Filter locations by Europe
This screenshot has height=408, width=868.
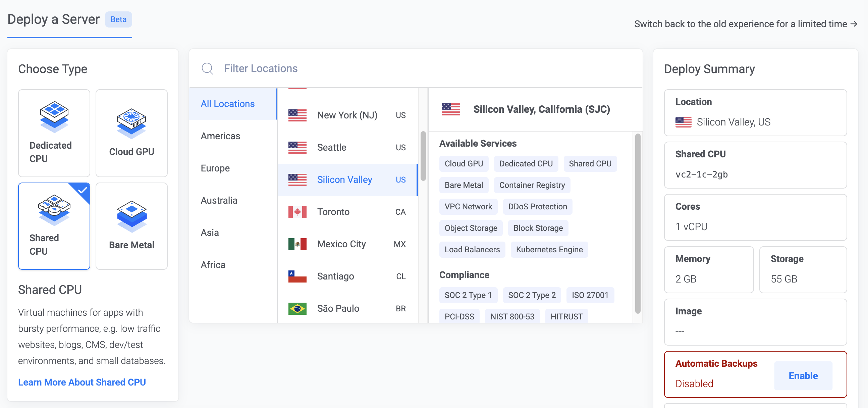[233, 168]
